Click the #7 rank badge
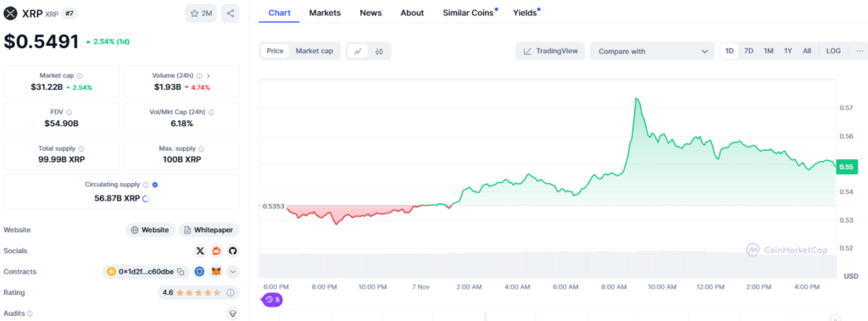This screenshot has height=321, width=868. coord(70,14)
